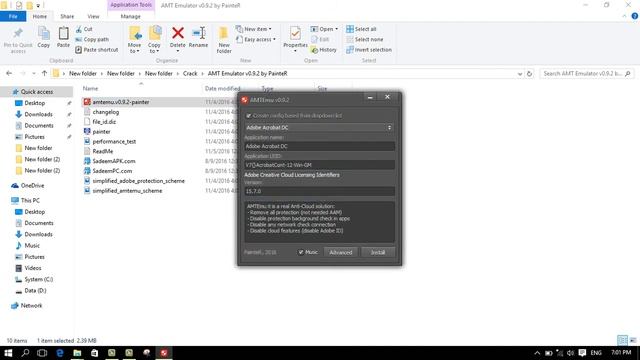Screen dimensions: 640x360
Task: Click Invert selection in the ribbon
Action: [x=369, y=50]
